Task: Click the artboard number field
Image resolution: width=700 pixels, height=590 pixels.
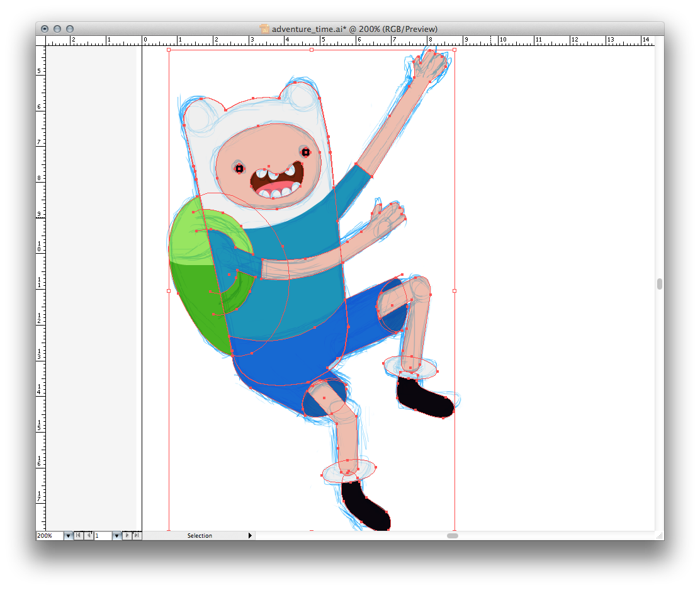Action: click(x=102, y=536)
